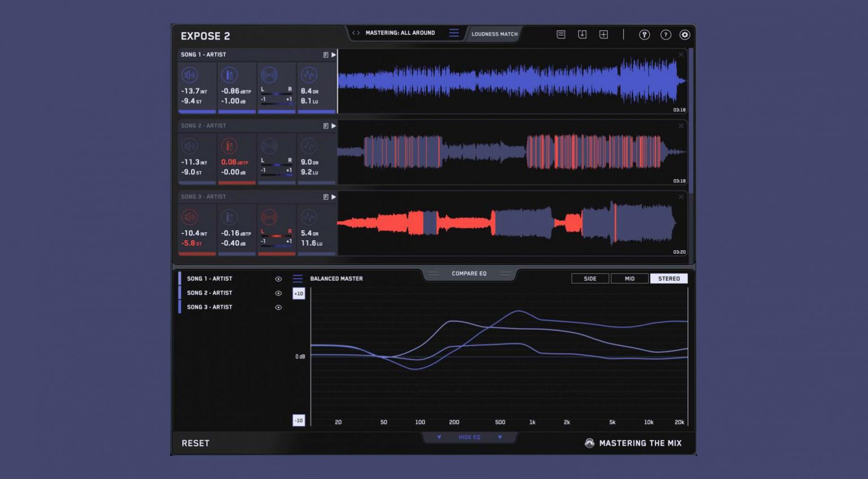
Task: Click the +10 EQ range button
Action: [298, 294]
